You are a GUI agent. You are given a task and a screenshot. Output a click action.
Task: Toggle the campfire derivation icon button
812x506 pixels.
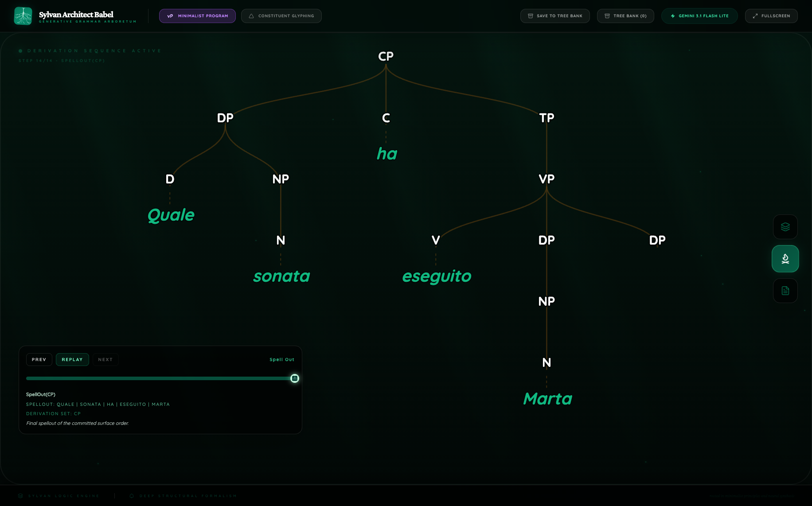785,259
